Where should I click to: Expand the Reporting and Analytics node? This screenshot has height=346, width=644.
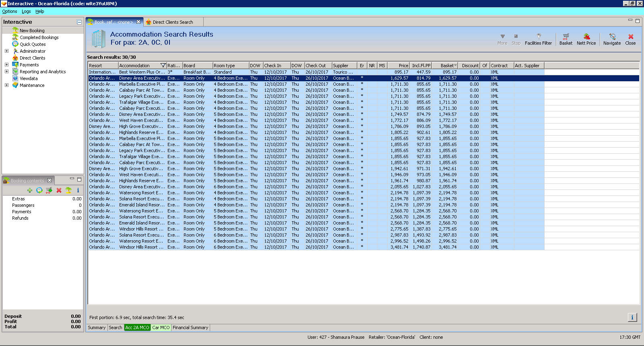point(6,72)
